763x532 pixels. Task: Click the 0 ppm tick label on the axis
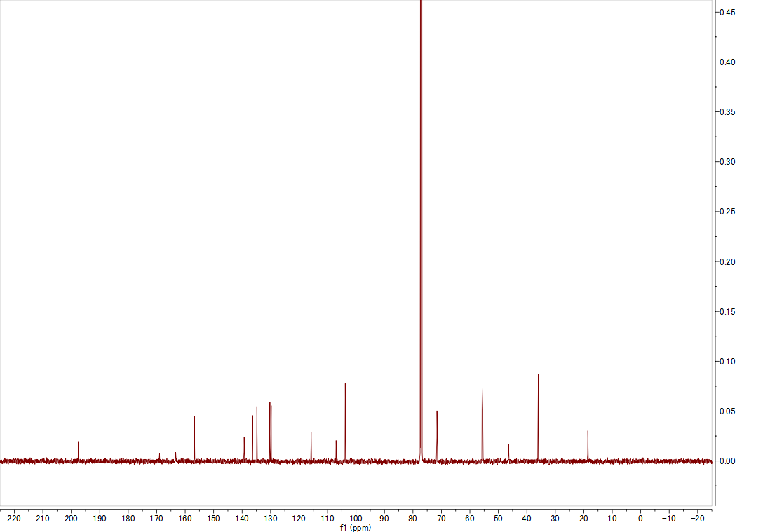tap(640, 519)
